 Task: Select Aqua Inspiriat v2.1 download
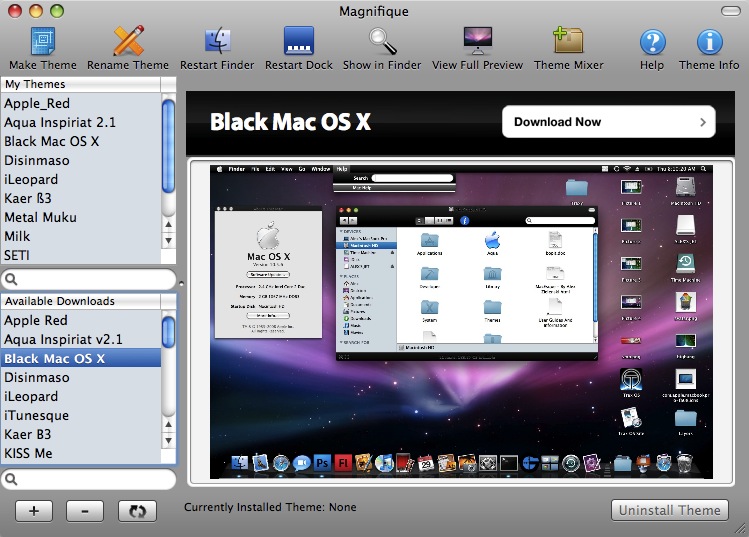point(81,339)
